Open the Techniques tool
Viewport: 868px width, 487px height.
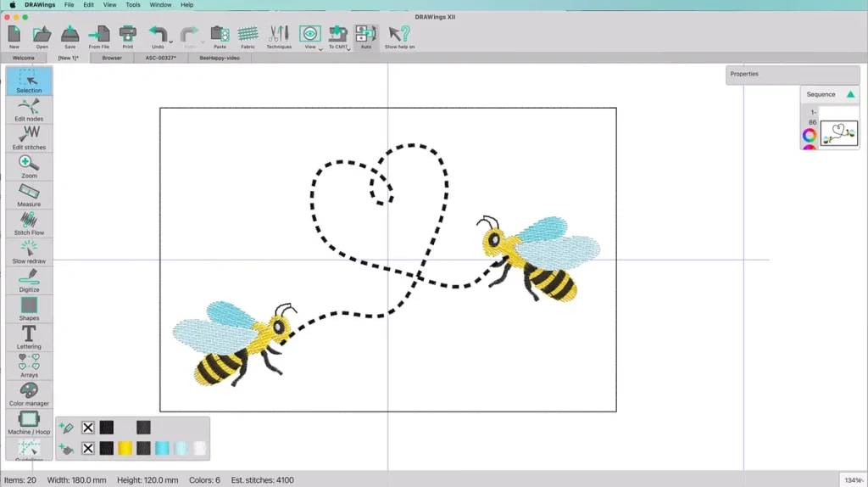pos(279,37)
